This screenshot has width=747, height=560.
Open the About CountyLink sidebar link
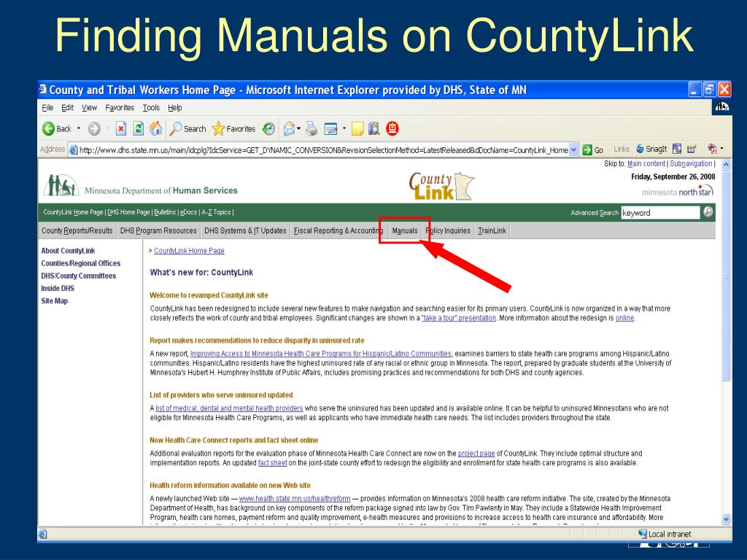coord(68,251)
